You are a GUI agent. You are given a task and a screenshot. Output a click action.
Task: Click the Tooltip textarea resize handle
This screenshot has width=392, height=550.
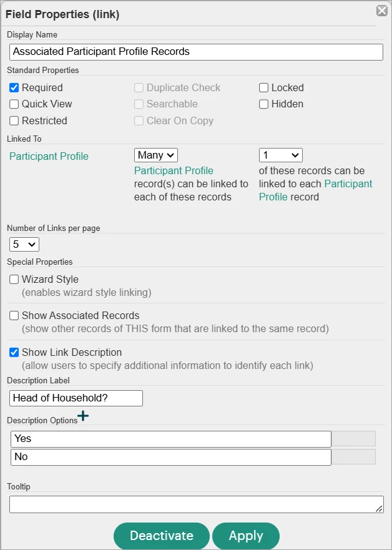pos(379,509)
